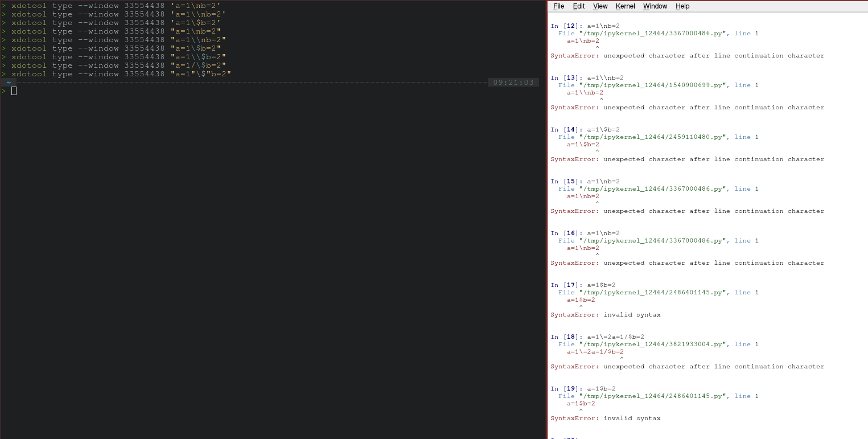Click the file path 2486401145.py under In [17]
The height and width of the screenshot is (439, 868).
coord(653,293)
